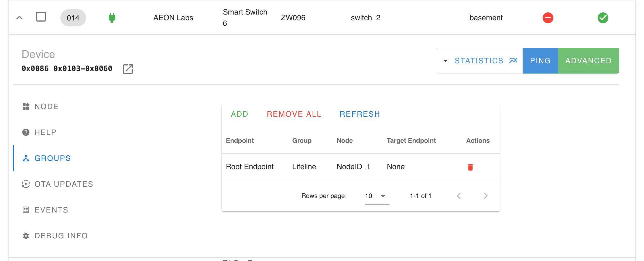Ping the node with PING button
This screenshot has width=644, height=261.
(x=540, y=61)
